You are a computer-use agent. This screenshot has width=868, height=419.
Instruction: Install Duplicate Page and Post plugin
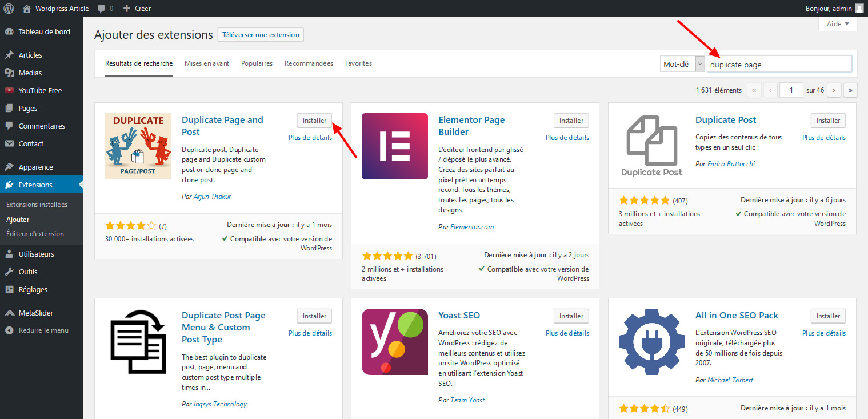pyautogui.click(x=314, y=121)
